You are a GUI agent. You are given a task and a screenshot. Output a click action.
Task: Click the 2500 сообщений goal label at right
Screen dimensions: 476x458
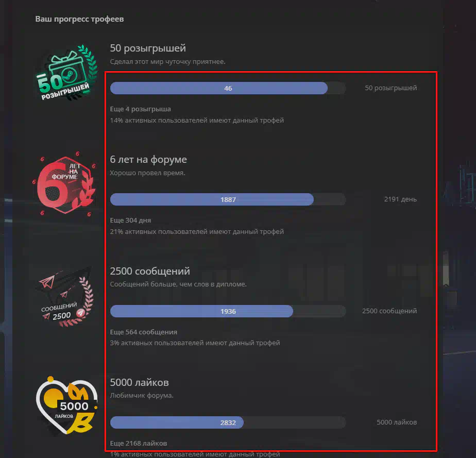coord(389,311)
